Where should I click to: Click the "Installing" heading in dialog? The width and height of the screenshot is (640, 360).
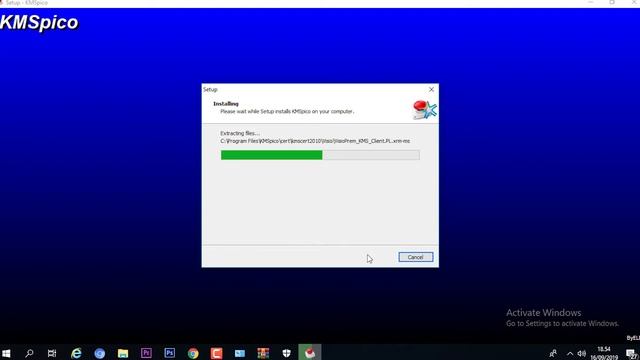pos(226,104)
